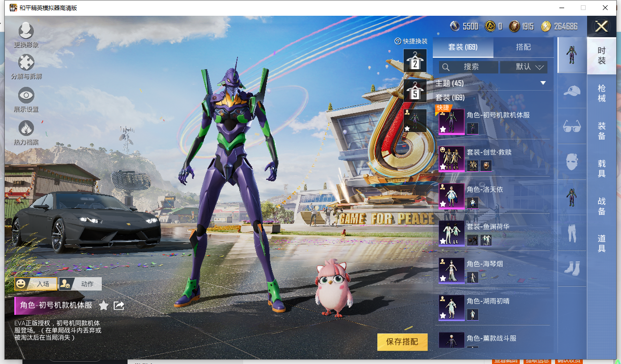Viewport: 621px width, 364px height.
Task: Select the glasses category icon
Action: tap(572, 126)
